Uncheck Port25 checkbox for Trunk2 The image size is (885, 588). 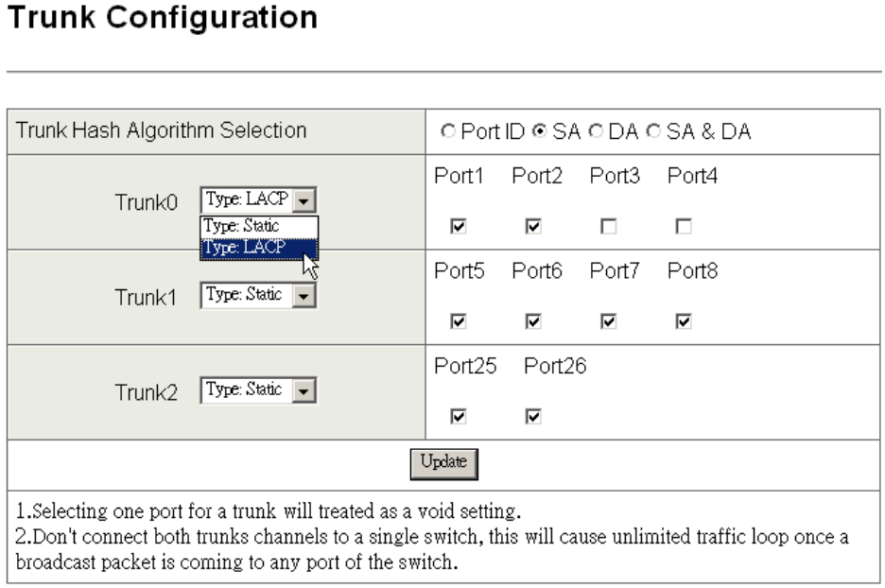click(458, 414)
